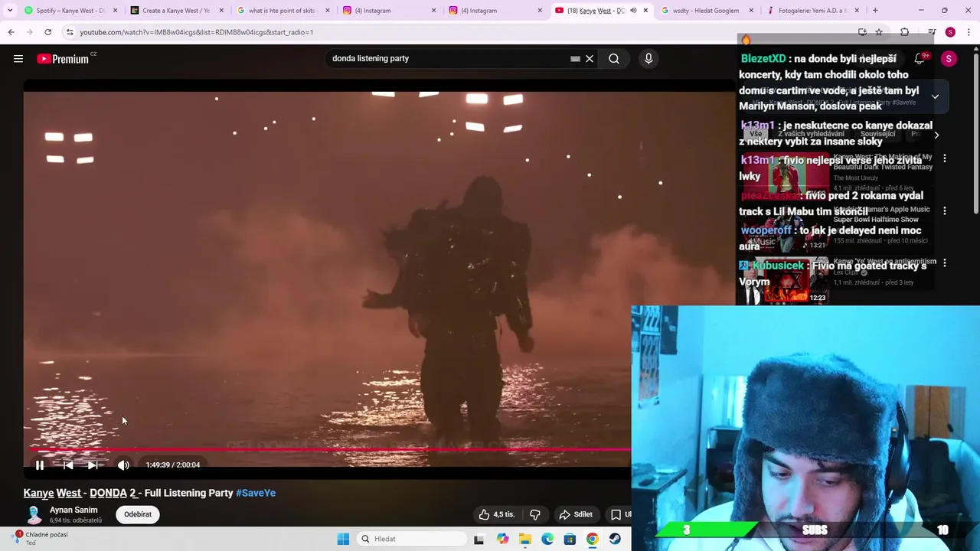Start voice search with the microphone icon
Image resolution: width=980 pixels, height=551 pixels.
(x=648, y=59)
